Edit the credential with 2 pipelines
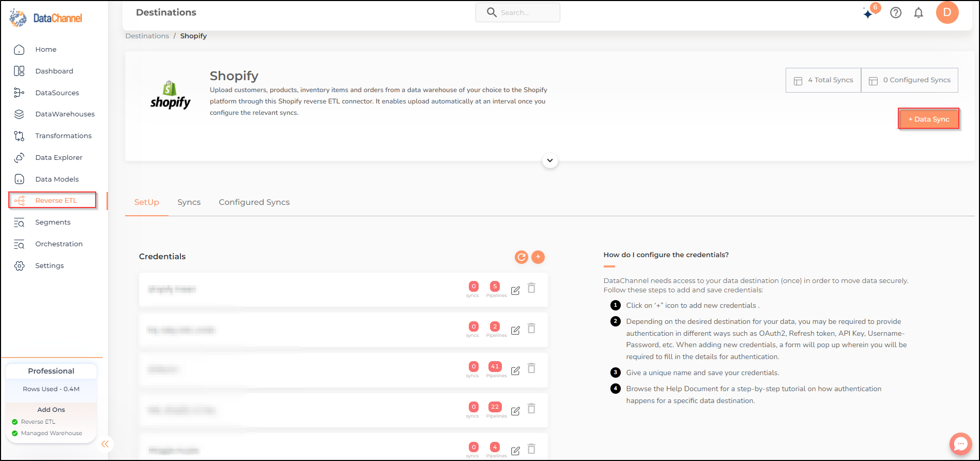Screen dimensions: 980x461 click(x=515, y=330)
